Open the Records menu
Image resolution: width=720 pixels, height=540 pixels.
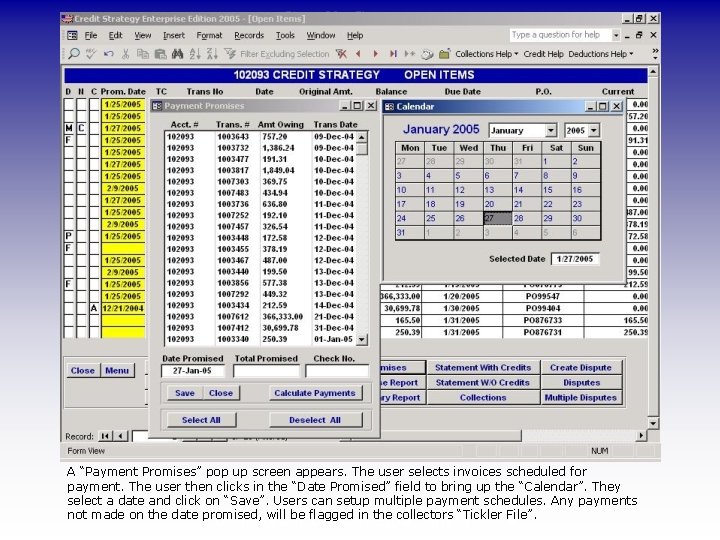pos(249,35)
